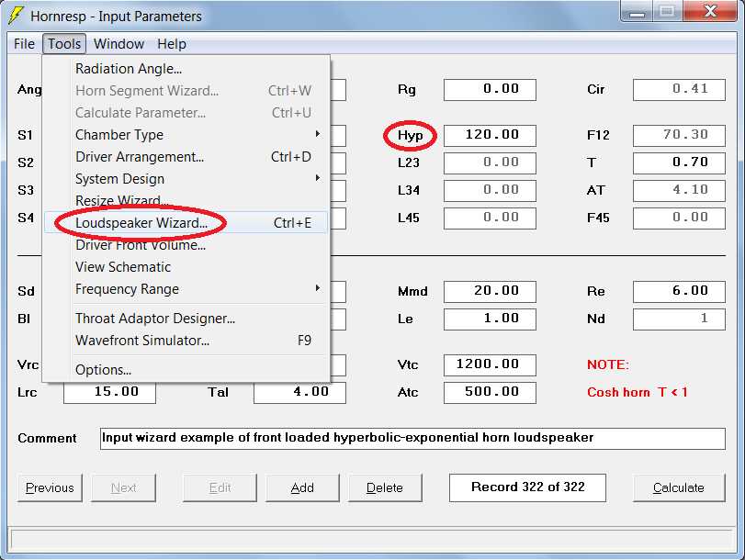Expand the Frequency Range submenu
This screenshot has height=560, width=745.
(x=186, y=289)
